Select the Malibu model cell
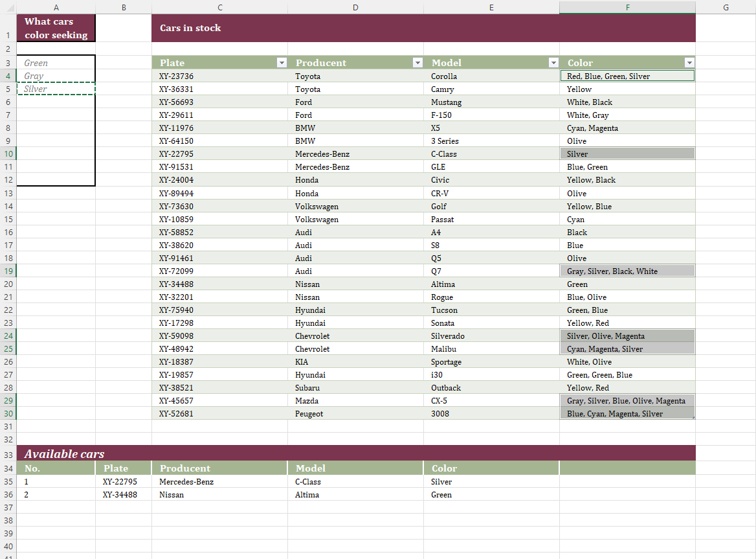 click(491, 349)
